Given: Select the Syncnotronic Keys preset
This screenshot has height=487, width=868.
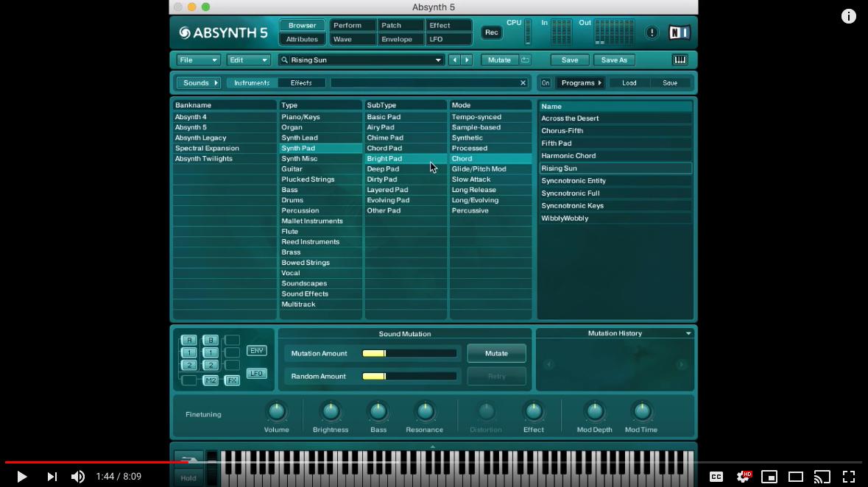Looking at the screenshot, I should [x=615, y=206].
